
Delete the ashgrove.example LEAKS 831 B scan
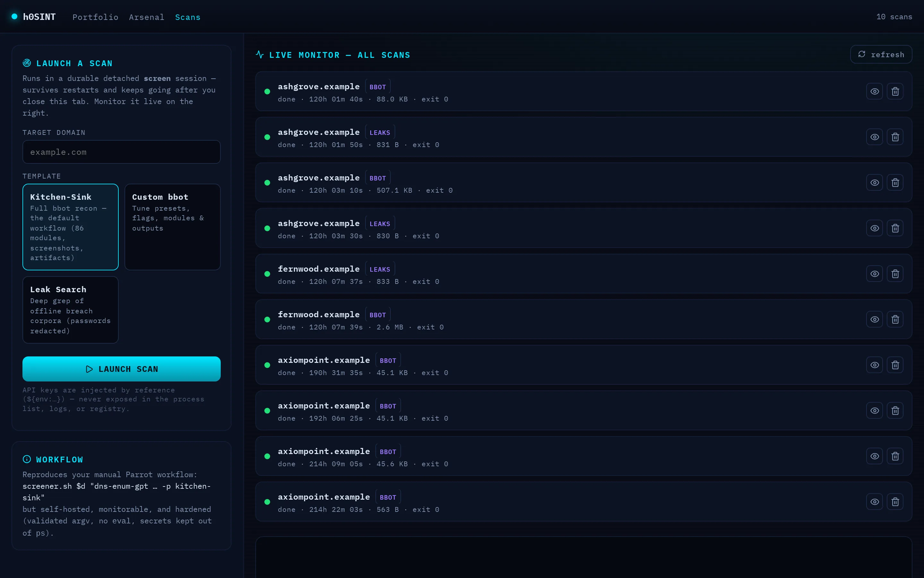895,137
